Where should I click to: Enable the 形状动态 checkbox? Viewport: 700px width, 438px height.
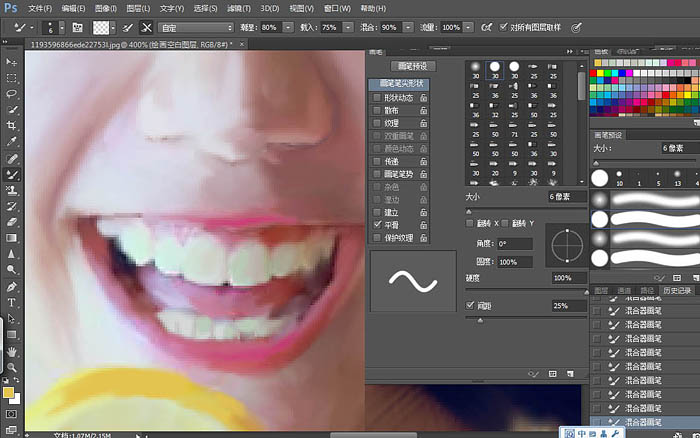tap(377, 97)
